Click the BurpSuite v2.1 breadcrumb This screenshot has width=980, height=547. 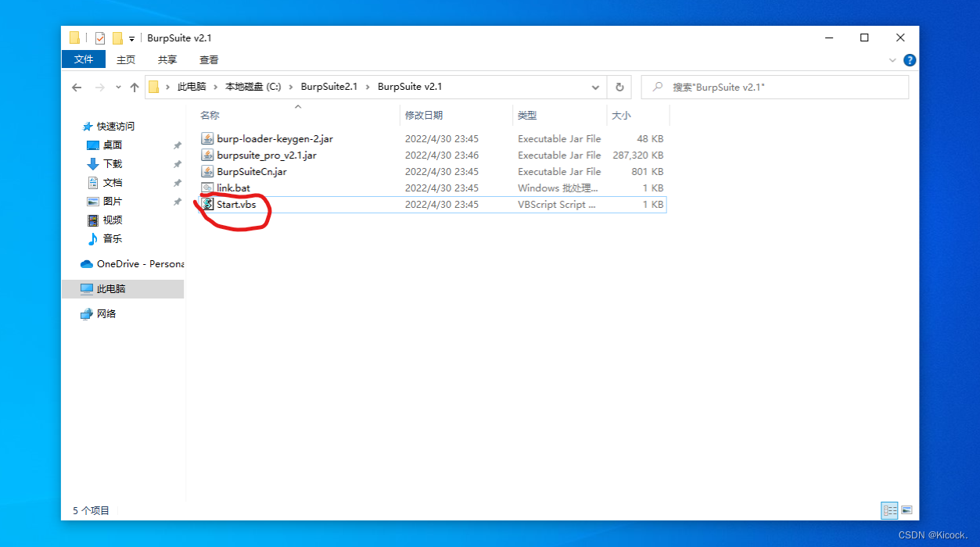410,87
